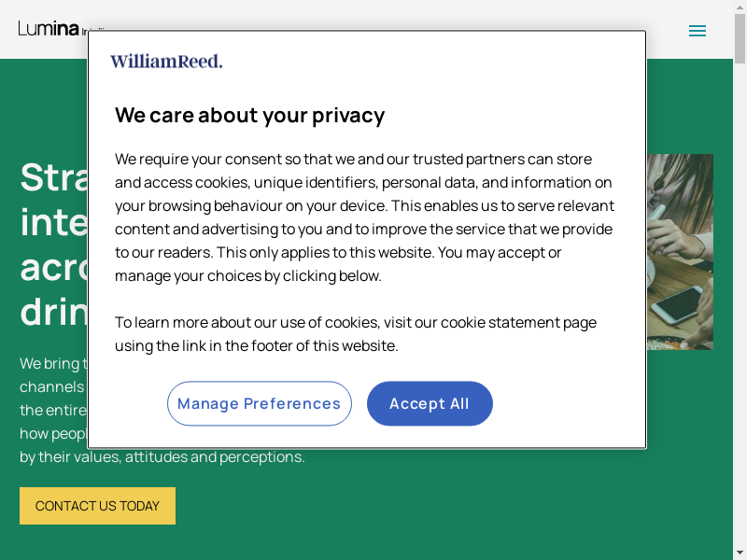This screenshot has height=560, width=747.
Task: Click blank white space right of Accept All
Action: 570,403
